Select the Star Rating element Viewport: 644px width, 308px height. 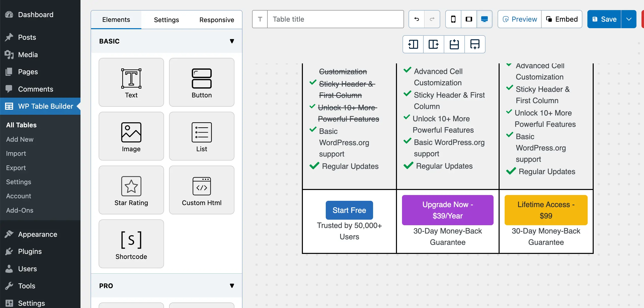(131, 190)
